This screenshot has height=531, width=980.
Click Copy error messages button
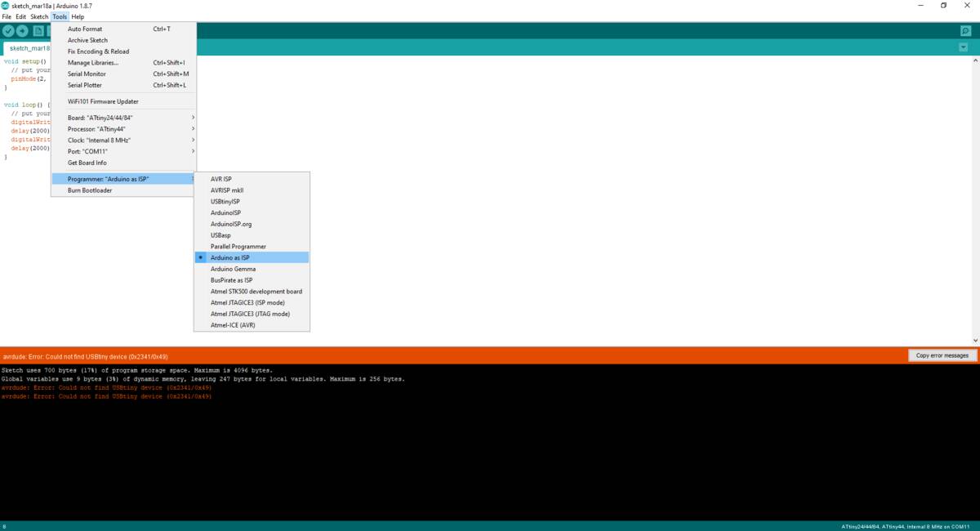coord(942,355)
